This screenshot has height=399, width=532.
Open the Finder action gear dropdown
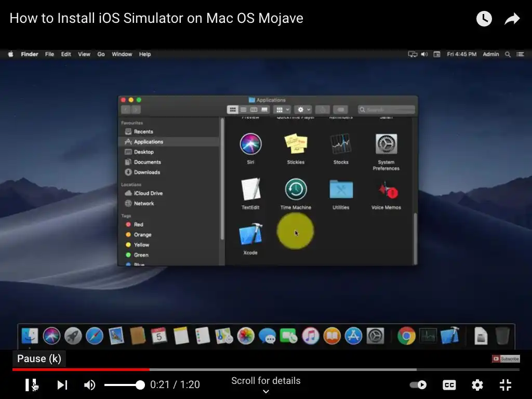coord(303,110)
